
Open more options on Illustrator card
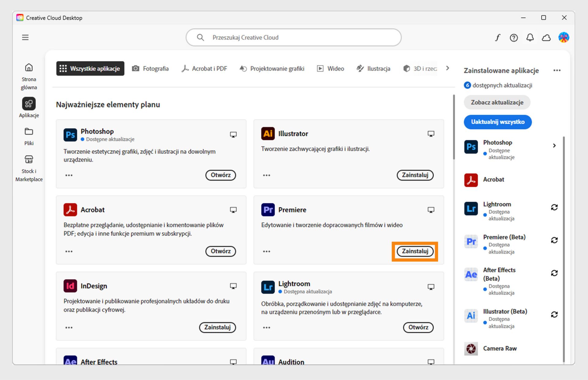point(266,175)
